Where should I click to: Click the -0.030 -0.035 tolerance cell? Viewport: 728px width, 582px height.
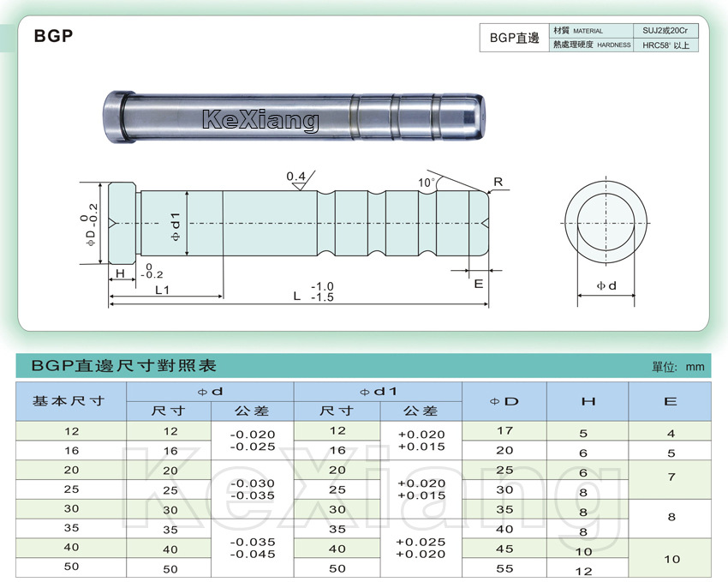[x=253, y=489]
